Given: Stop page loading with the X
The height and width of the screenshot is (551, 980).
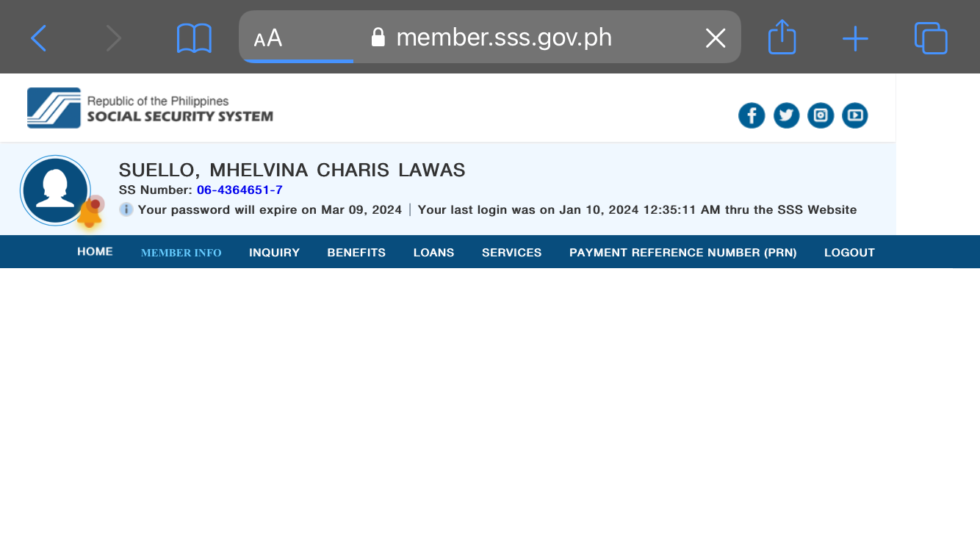Looking at the screenshot, I should (715, 38).
